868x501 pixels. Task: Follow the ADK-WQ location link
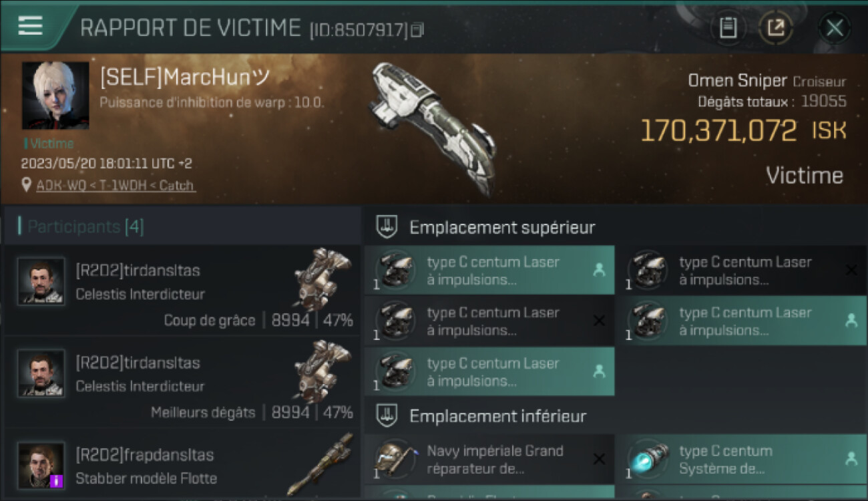point(116,185)
